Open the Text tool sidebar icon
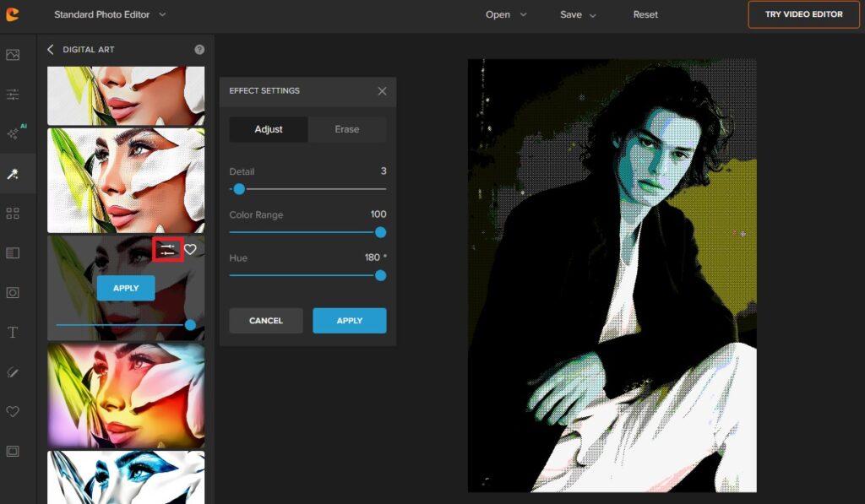This screenshot has width=865, height=504. tap(13, 333)
